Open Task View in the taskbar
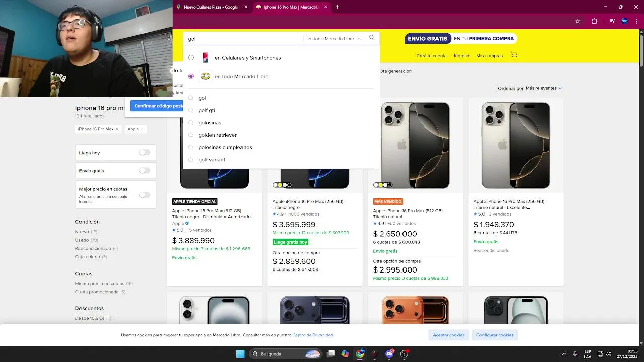Viewport: 644px width, 362px height. 331,354
